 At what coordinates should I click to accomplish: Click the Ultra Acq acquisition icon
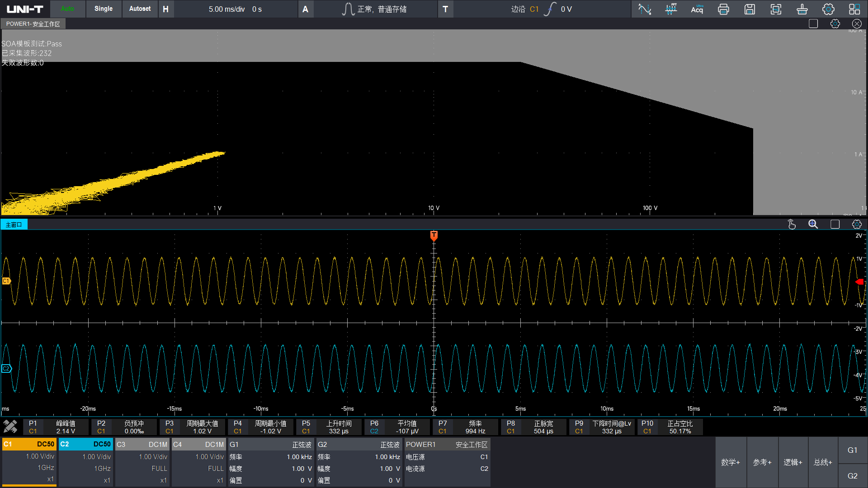(x=697, y=9)
